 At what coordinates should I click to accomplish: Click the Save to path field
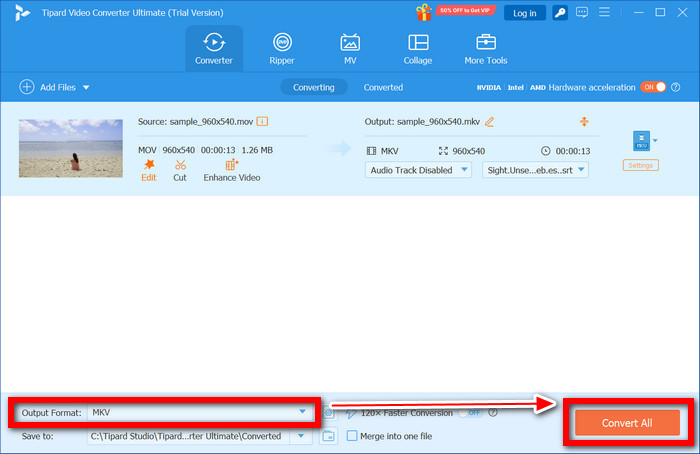[x=188, y=436]
